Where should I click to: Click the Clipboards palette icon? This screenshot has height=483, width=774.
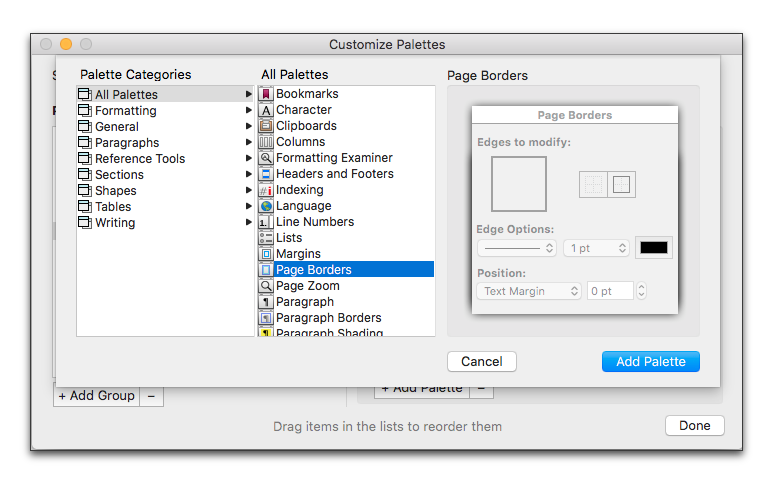tap(266, 126)
